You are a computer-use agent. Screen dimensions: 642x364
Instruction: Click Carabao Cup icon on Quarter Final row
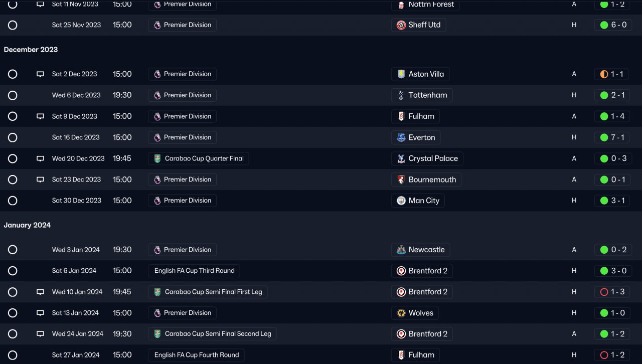pyautogui.click(x=157, y=158)
